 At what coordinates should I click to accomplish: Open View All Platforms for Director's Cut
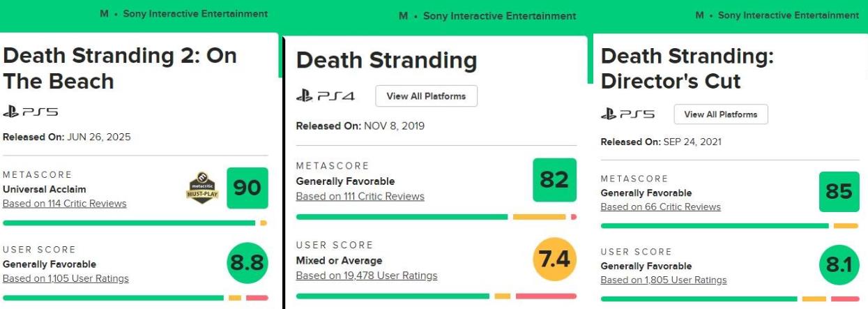(x=721, y=114)
